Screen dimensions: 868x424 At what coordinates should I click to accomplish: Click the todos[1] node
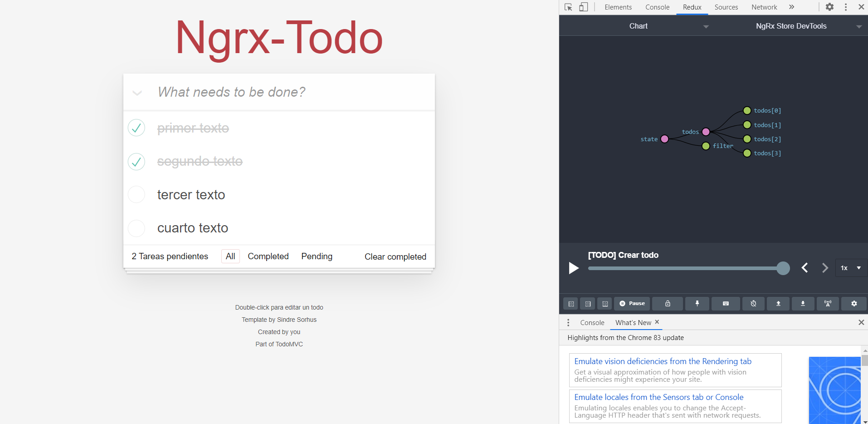point(747,125)
